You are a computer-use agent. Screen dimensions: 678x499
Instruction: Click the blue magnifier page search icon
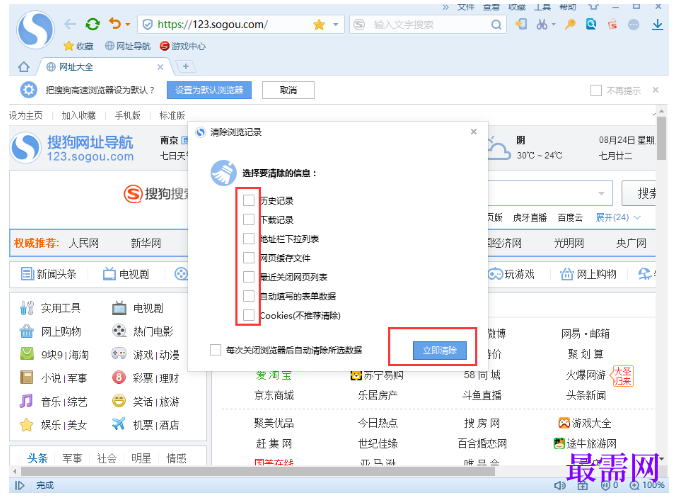click(x=591, y=25)
